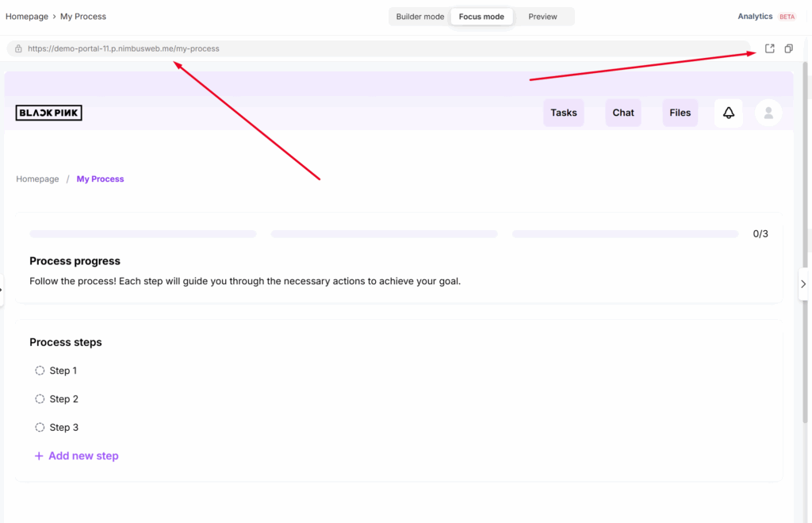Expand the right side panel chevron

[802, 284]
